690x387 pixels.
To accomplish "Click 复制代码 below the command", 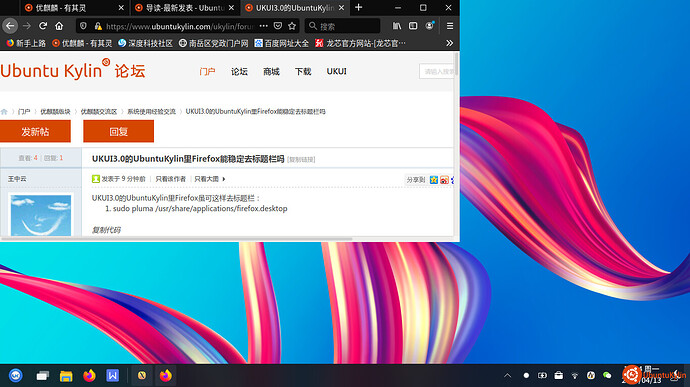I will coord(106,230).
